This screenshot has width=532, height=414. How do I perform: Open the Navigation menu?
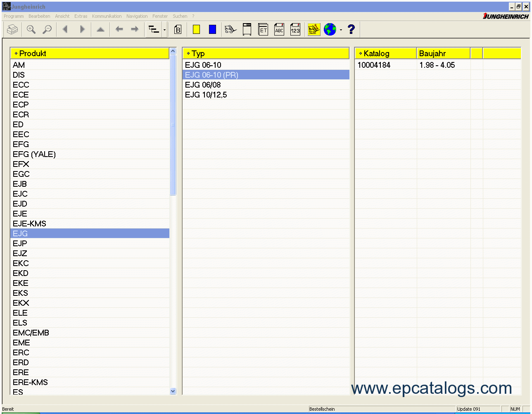(x=137, y=16)
